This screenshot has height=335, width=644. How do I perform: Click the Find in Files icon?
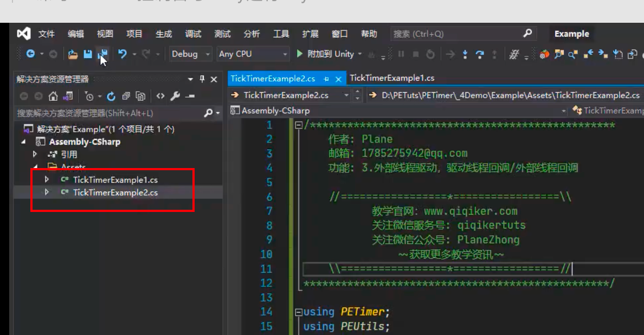558,54
